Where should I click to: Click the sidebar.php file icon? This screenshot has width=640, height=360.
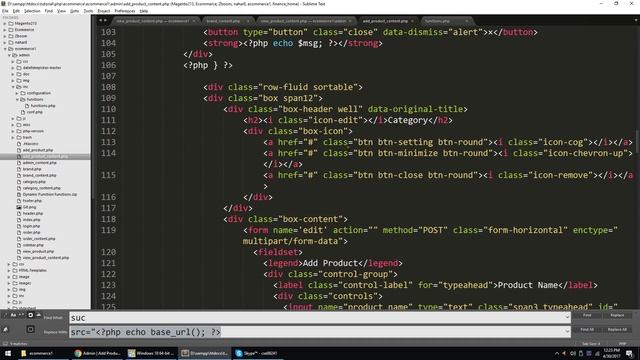click(x=19, y=245)
